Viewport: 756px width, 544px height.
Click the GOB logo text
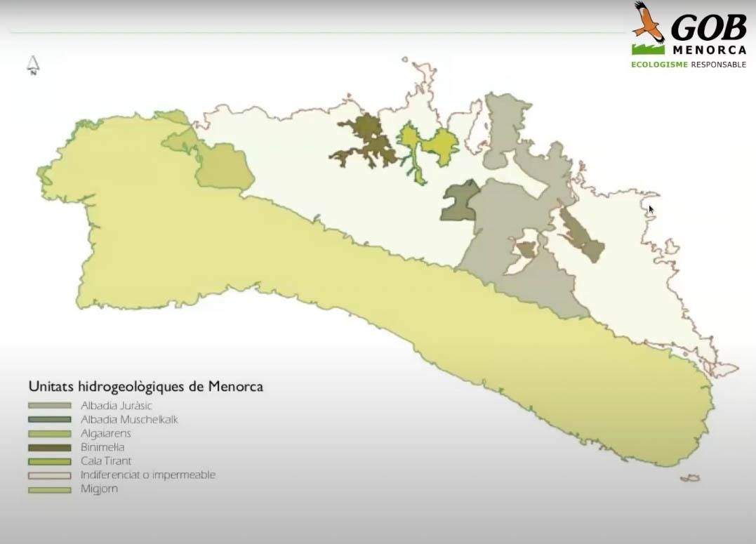tap(708, 28)
